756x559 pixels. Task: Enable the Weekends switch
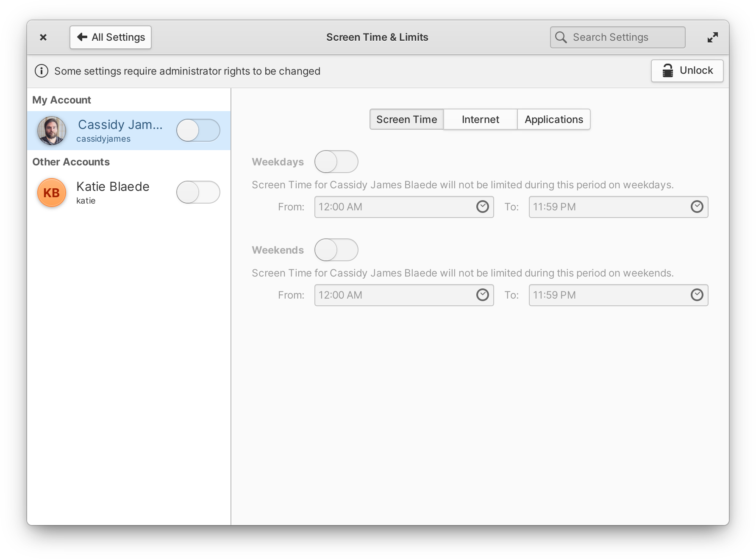click(x=336, y=250)
